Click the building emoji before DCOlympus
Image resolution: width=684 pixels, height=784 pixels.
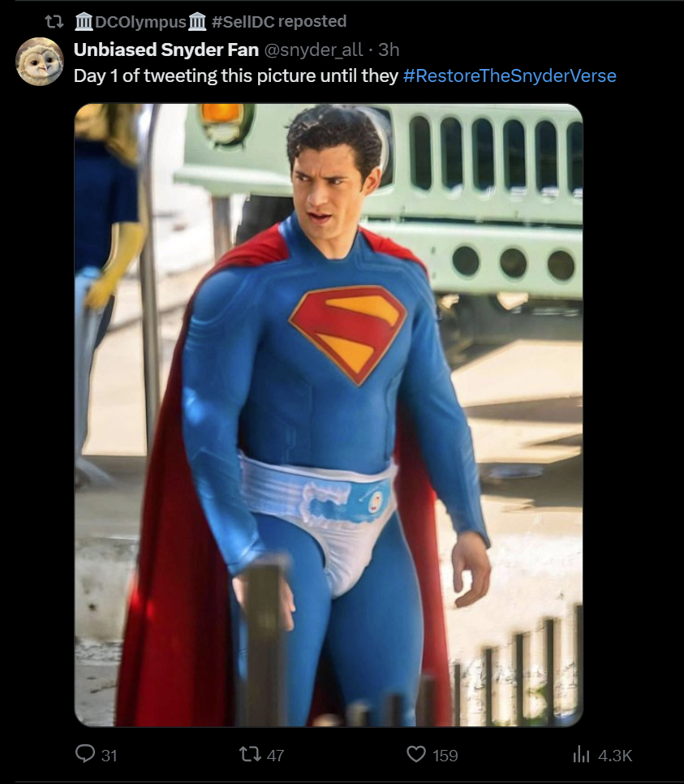pyautogui.click(x=84, y=22)
